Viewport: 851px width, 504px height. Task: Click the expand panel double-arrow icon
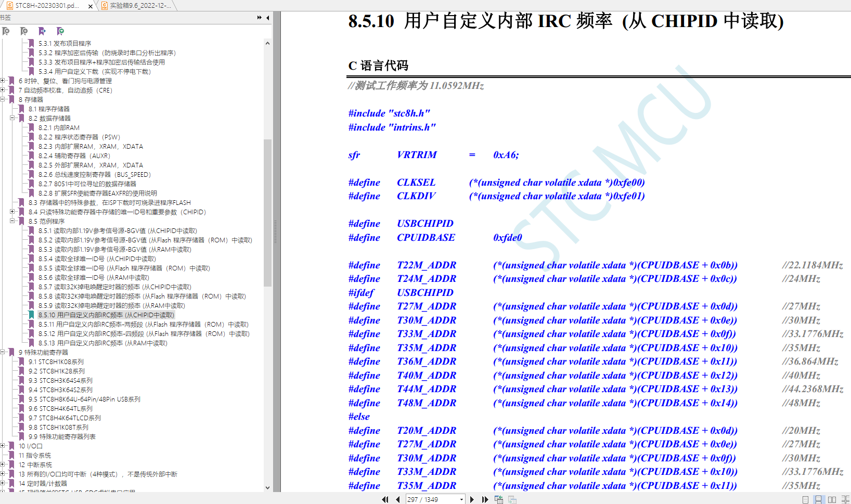pyautogui.click(x=260, y=18)
